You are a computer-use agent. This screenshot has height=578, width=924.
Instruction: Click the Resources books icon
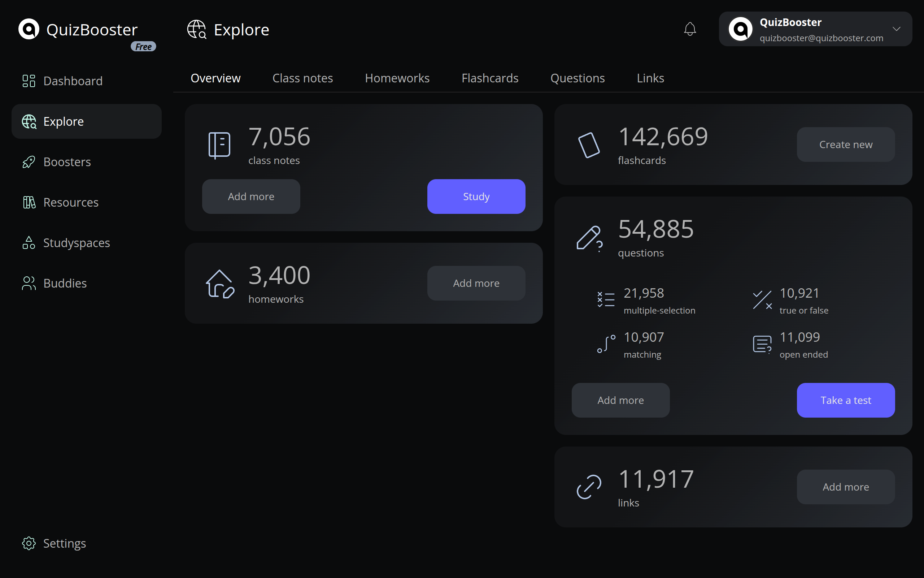tap(29, 202)
